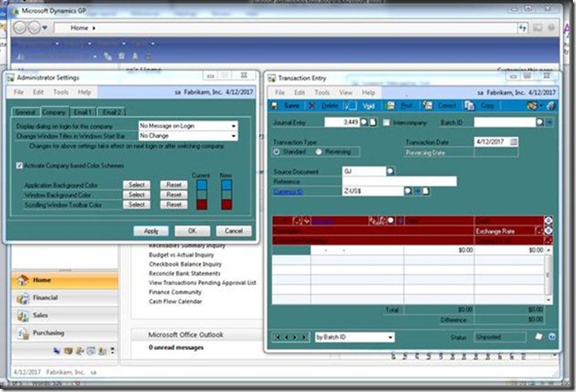Open the by Batch ID sort dropdown

(390, 337)
